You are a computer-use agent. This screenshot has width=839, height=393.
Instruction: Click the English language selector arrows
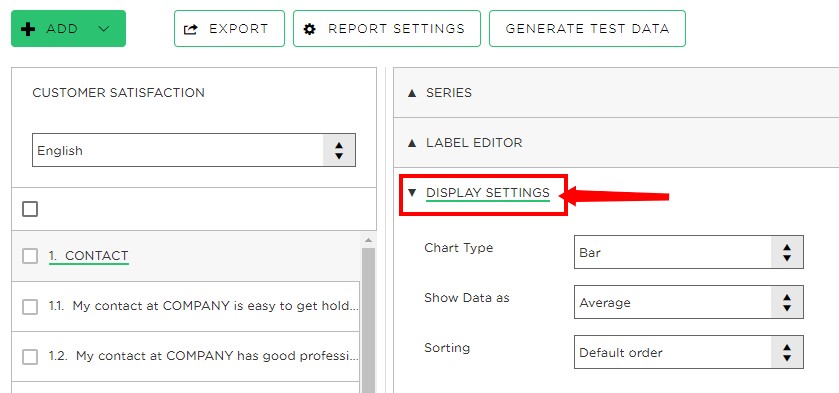click(339, 150)
